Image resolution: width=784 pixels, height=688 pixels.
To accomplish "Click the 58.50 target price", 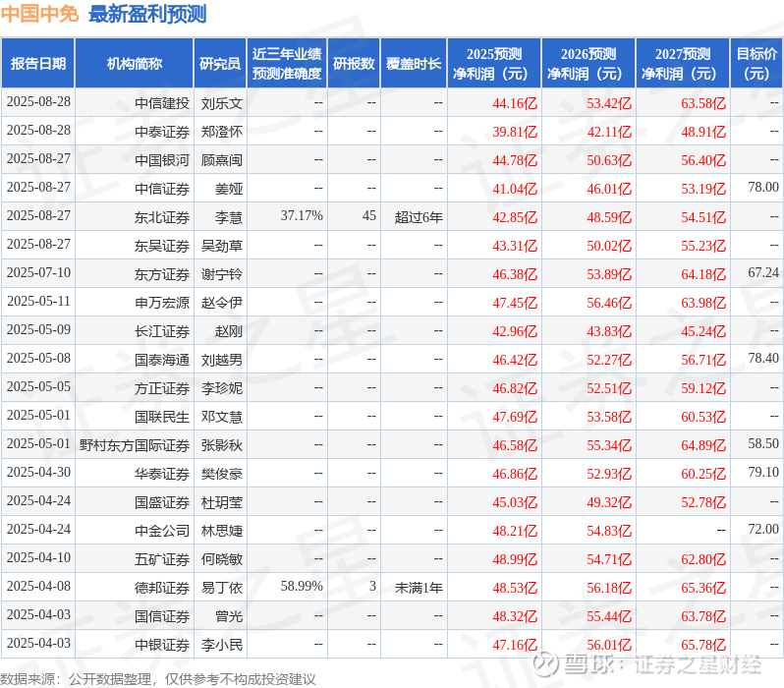I will (x=763, y=444).
